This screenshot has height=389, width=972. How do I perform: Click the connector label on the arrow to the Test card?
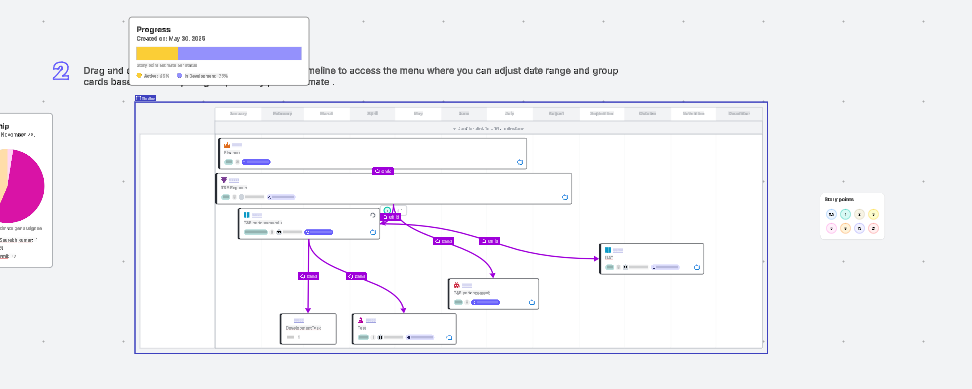tap(356, 276)
